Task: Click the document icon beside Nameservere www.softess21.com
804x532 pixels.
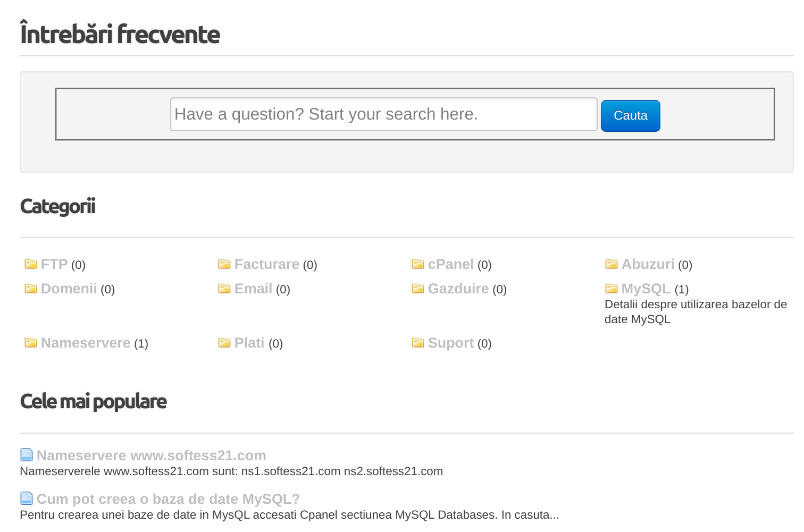Action: 27,455
